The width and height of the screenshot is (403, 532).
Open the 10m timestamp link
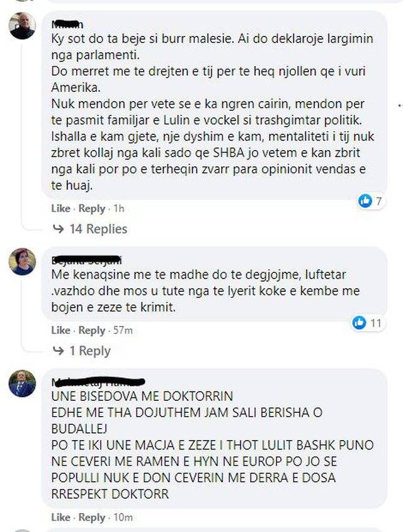point(123,518)
